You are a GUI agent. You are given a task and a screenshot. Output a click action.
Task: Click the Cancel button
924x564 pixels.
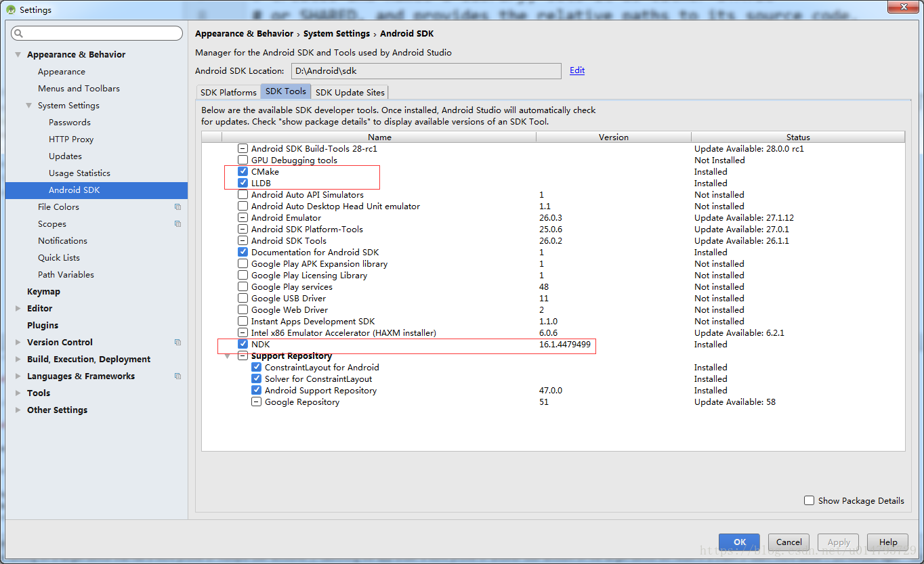coord(789,542)
